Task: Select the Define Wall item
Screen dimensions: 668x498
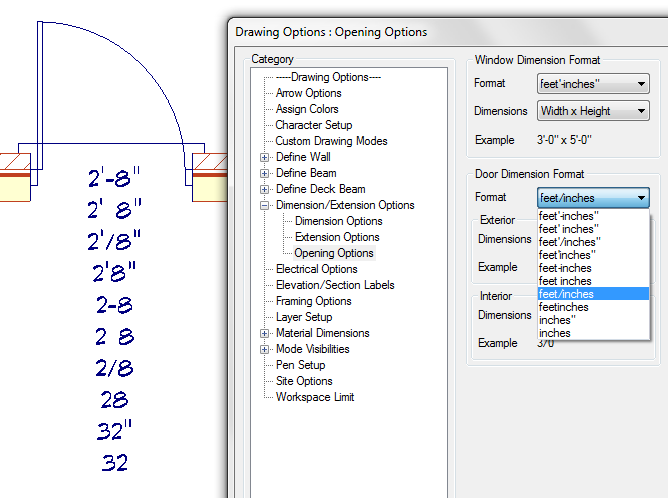Action: pyautogui.click(x=303, y=157)
